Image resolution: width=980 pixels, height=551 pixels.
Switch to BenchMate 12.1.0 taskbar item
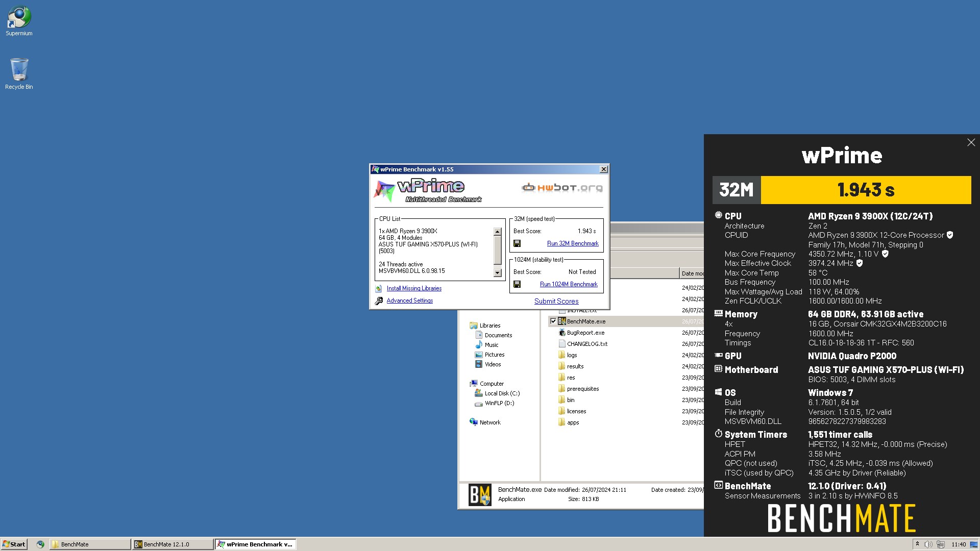click(x=173, y=544)
